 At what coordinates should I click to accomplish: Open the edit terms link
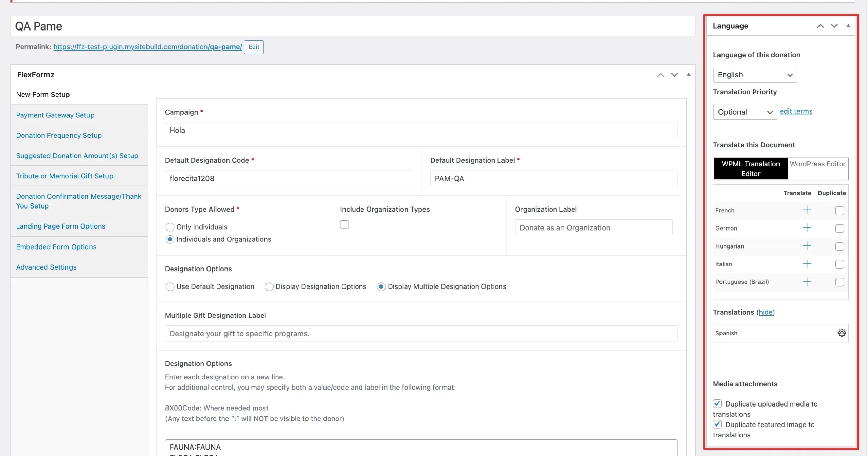tap(796, 111)
